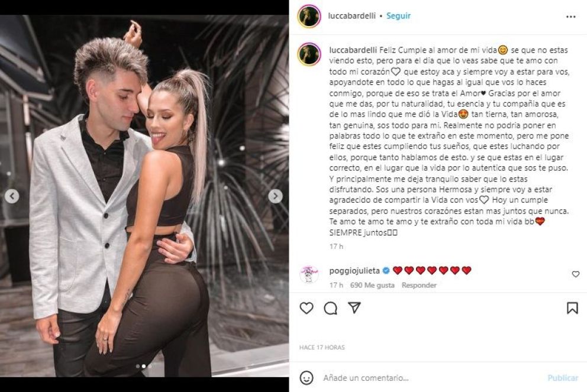This screenshot has width=587, height=392.
Task: Open the three-dot more options menu
Action: (570, 17)
